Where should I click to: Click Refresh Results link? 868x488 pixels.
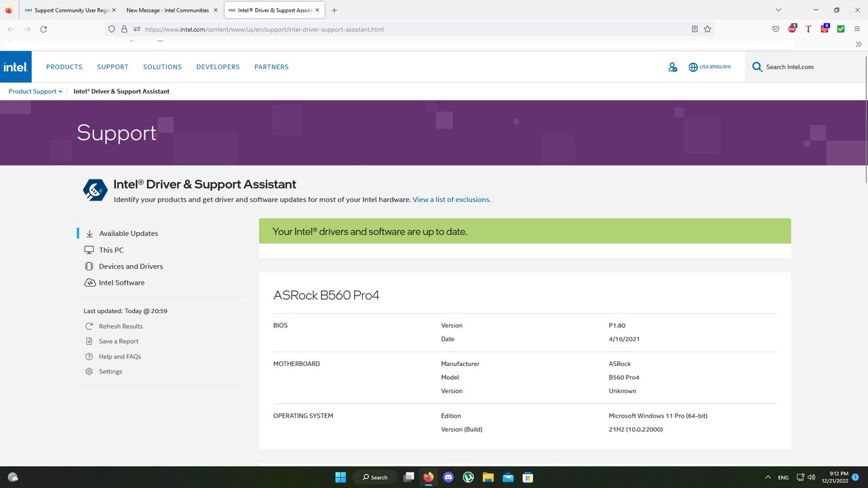point(121,326)
